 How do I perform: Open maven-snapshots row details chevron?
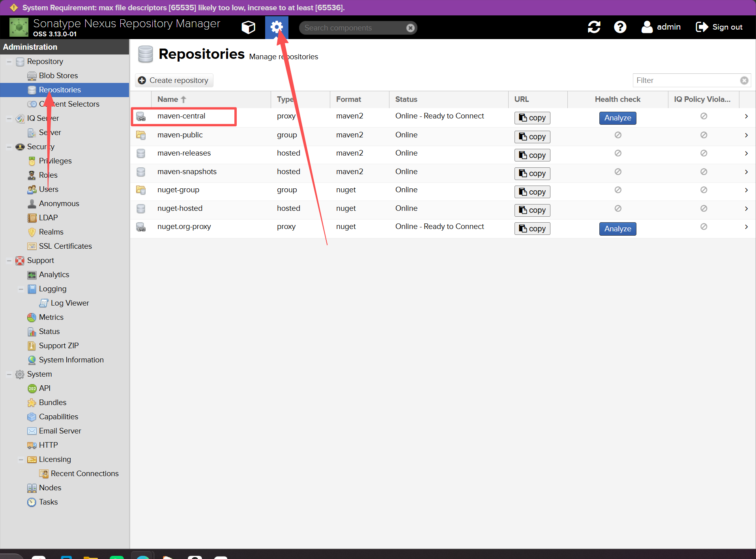[746, 172]
